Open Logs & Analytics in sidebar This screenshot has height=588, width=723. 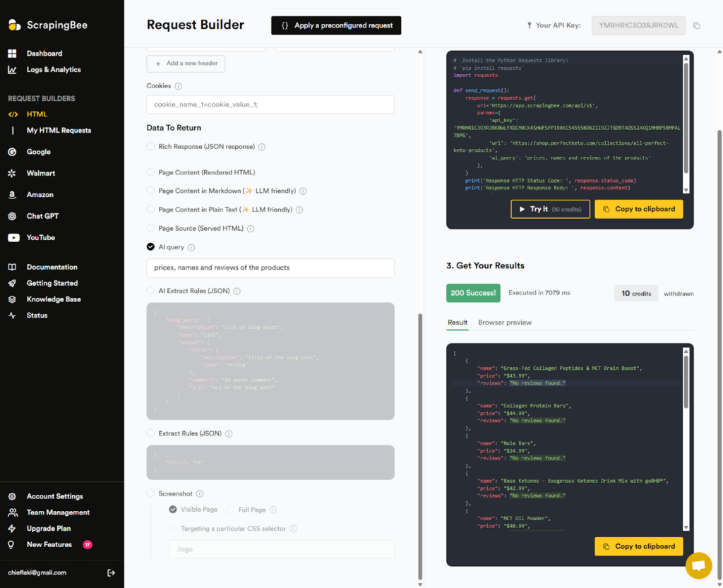(x=54, y=70)
